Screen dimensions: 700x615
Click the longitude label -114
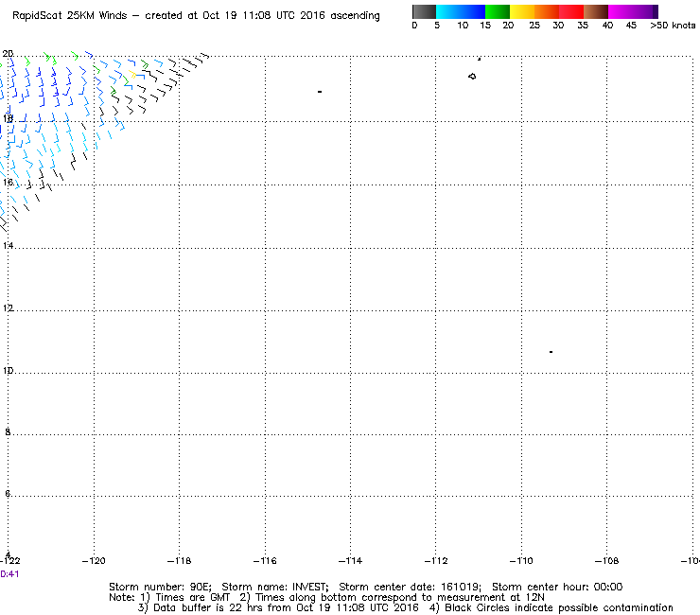(x=350, y=560)
